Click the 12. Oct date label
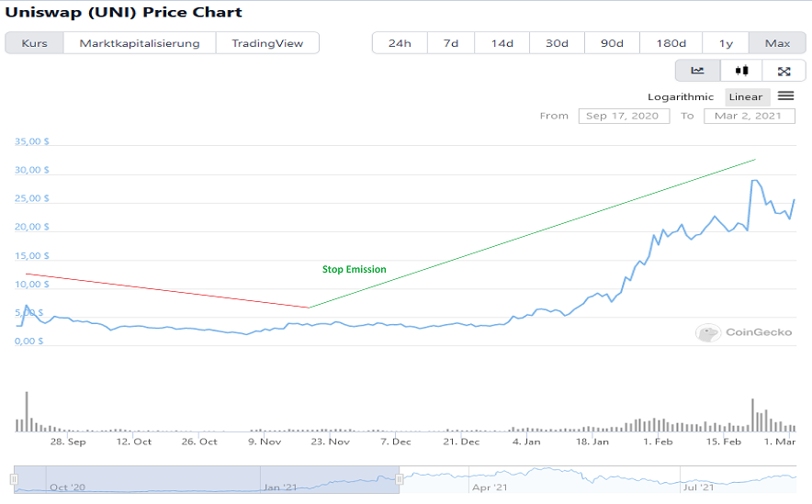This screenshot has width=812, height=504. coord(133,442)
